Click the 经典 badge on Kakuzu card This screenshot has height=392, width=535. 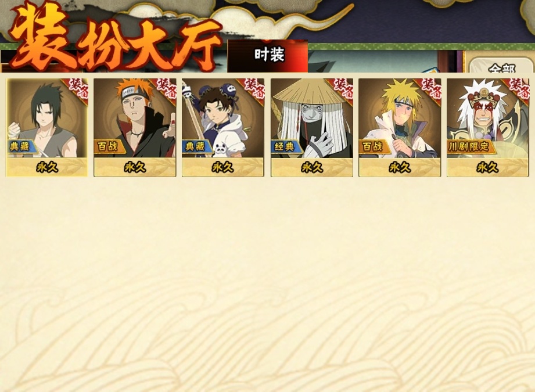click(286, 147)
